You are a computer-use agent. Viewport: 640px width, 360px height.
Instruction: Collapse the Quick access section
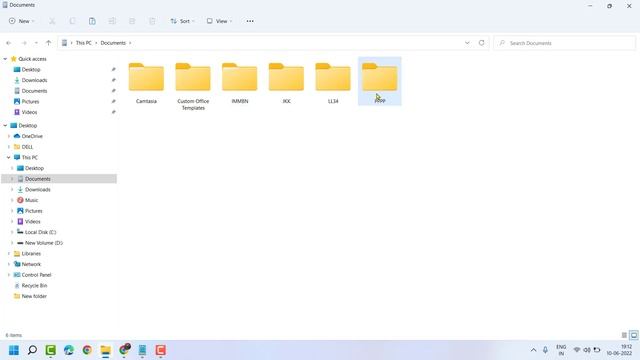[x=5, y=59]
